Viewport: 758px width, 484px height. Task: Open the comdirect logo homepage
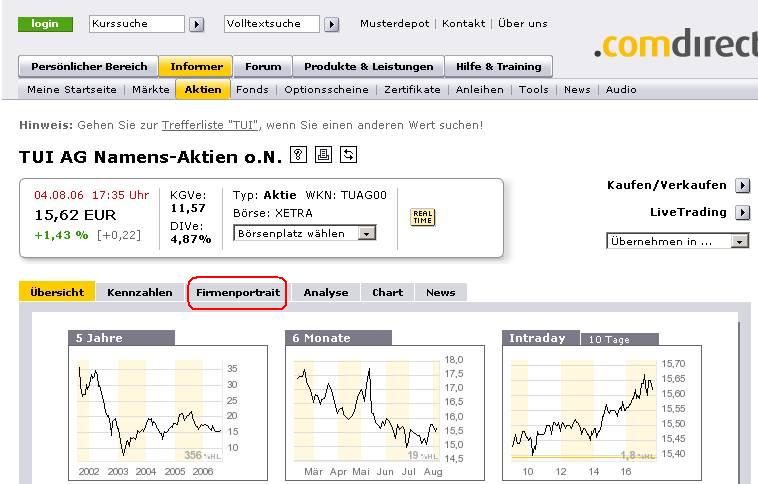675,44
